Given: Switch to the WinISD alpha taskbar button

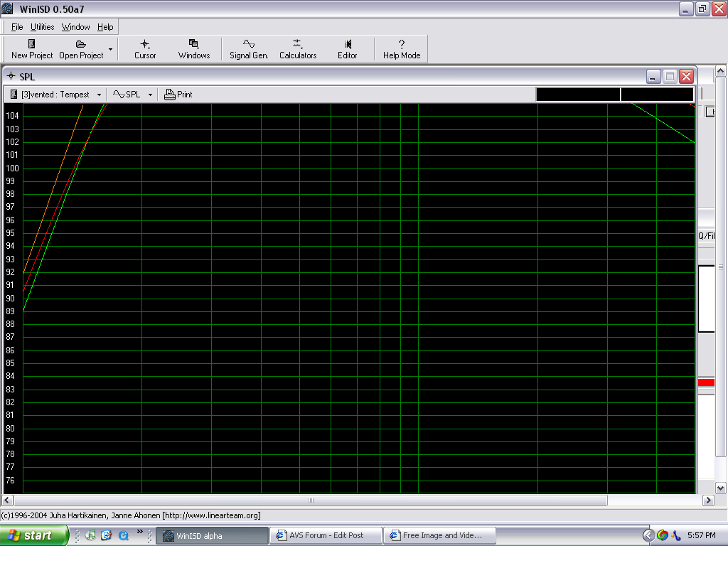Looking at the screenshot, I should coord(212,535).
